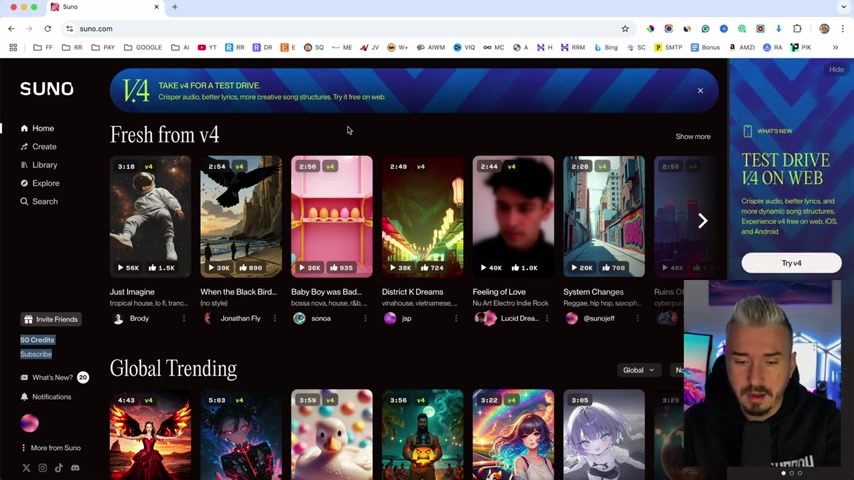Screen dimensions: 854x480
Task: Click the 50 Credits link
Action: (x=38, y=340)
